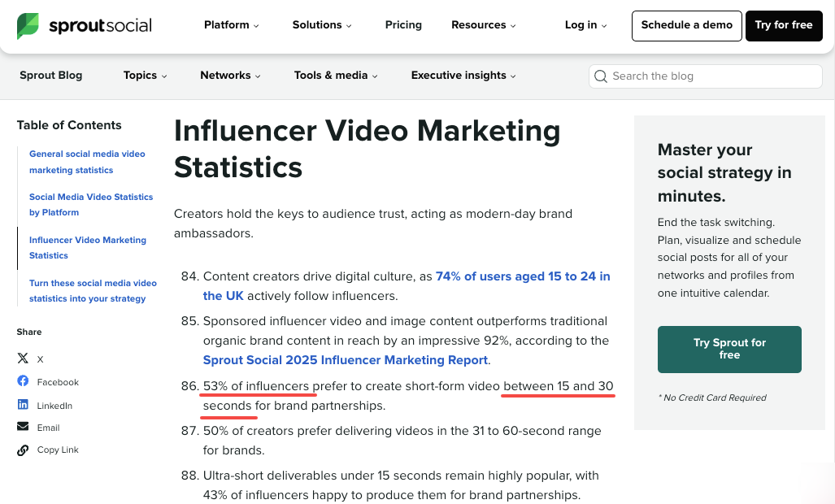The height and width of the screenshot is (504, 835).
Task: Select Influencer Video Marketing Statistics in contents
Action: (x=88, y=247)
